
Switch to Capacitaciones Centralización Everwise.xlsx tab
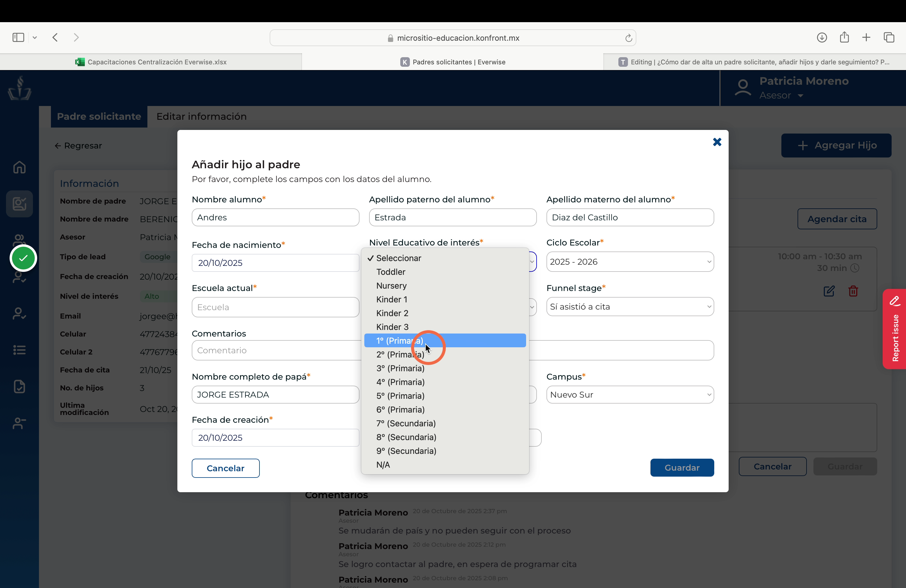click(x=151, y=62)
